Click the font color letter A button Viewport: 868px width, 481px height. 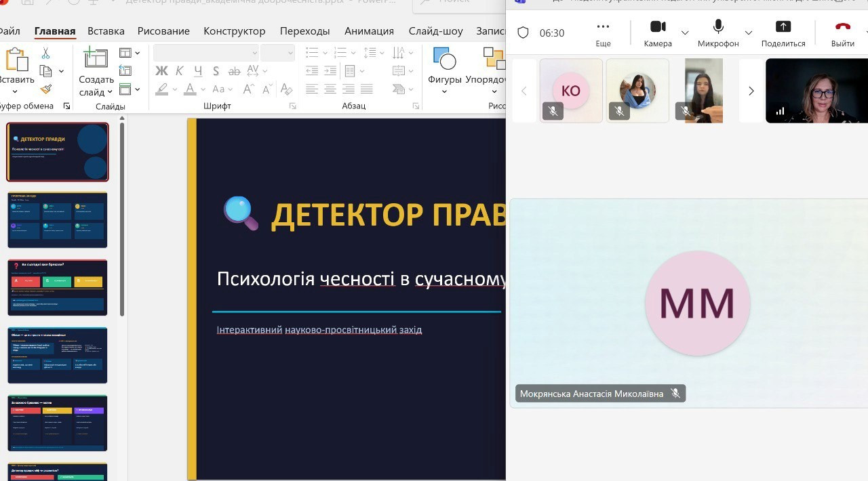pyautogui.click(x=190, y=89)
